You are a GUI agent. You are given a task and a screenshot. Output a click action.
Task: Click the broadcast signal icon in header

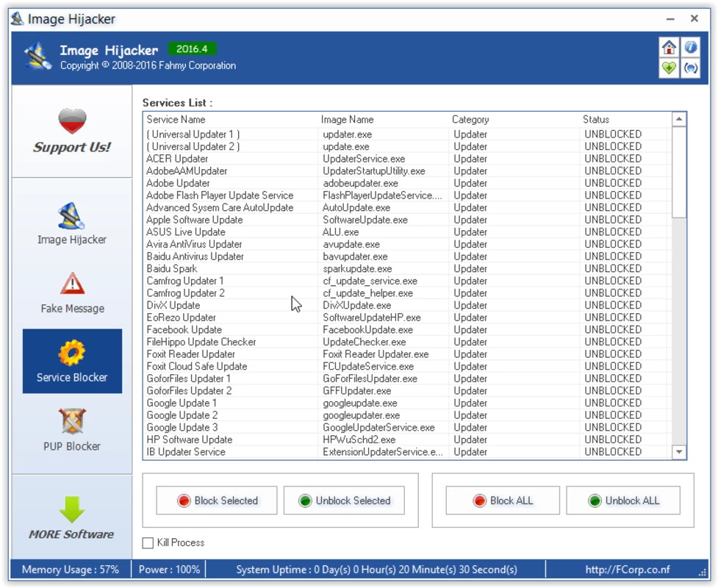click(x=691, y=68)
